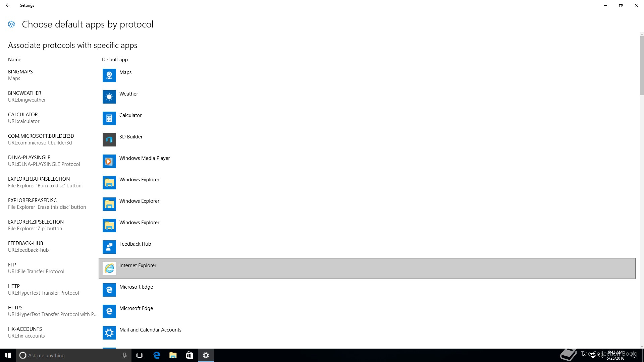The width and height of the screenshot is (644, 362).
Task: Change the default app labeled 3D Builder
Action: pos(131,137)
